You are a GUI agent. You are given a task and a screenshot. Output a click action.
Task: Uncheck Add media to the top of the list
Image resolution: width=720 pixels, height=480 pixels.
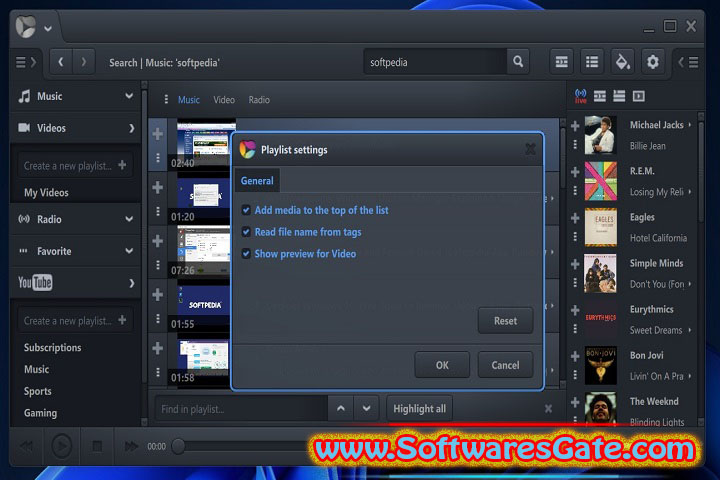click(246, 210)
